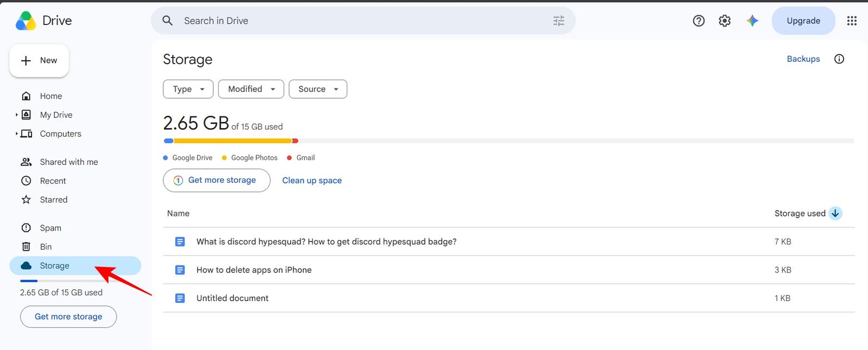The image size is (868, 350).
Task: Expand the My Drive tree arrow
Action: pyautogui.click(x=16, y=115)
